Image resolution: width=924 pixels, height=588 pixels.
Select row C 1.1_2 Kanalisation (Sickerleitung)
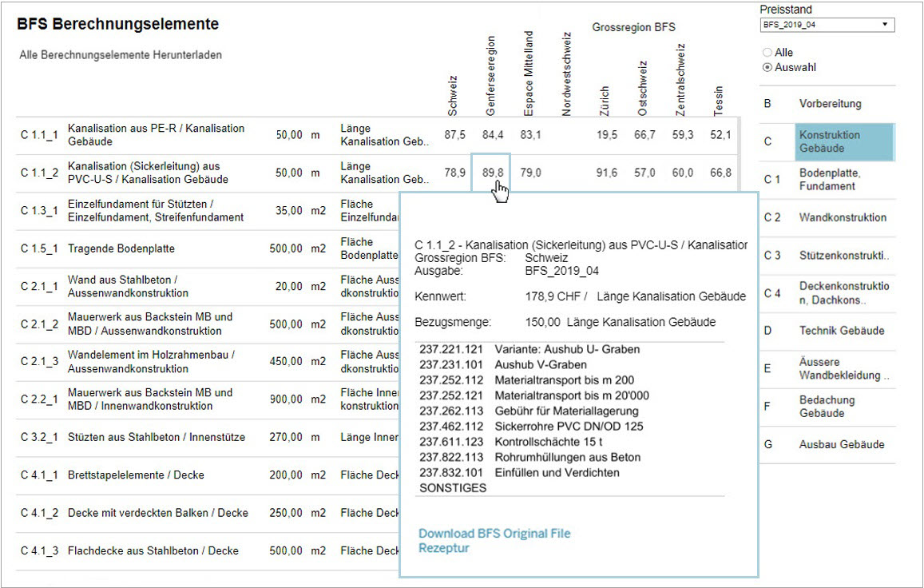click(377, 173)
